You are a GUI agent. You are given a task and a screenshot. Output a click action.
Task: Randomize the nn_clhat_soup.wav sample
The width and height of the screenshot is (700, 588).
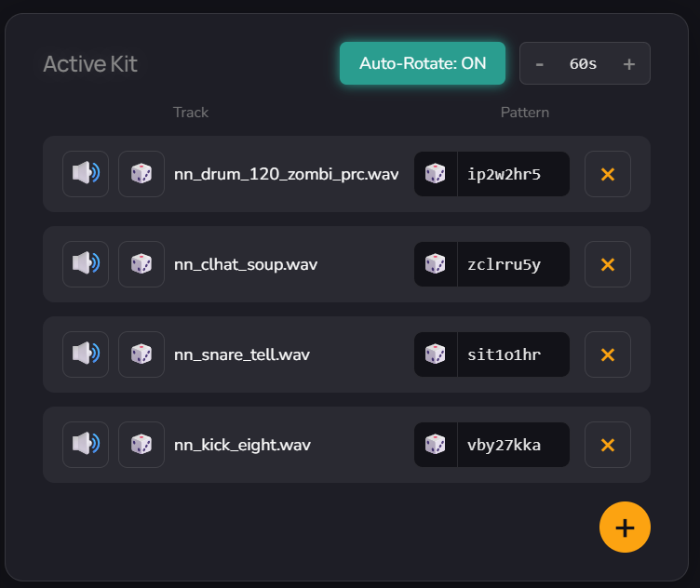[x=141, y=264]
